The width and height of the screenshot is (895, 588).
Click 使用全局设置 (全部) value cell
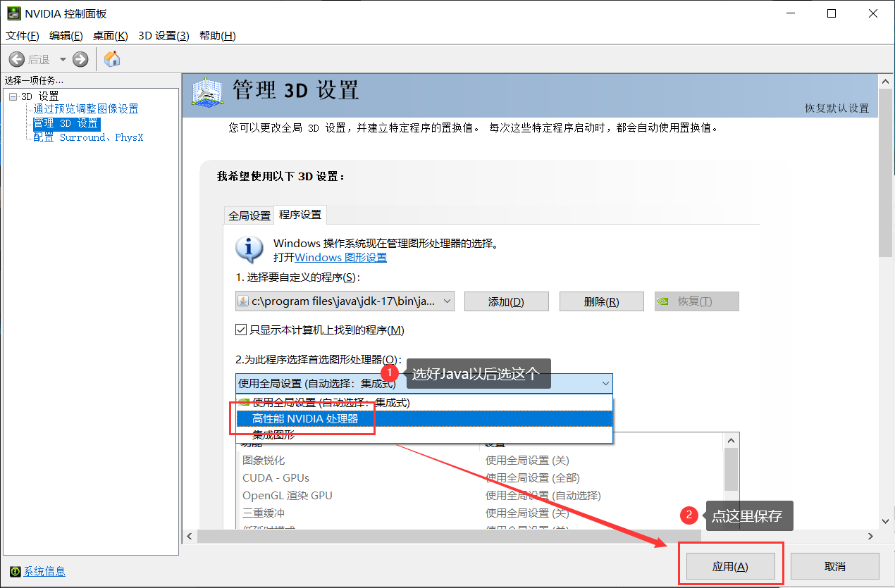[x=532, y=477]
